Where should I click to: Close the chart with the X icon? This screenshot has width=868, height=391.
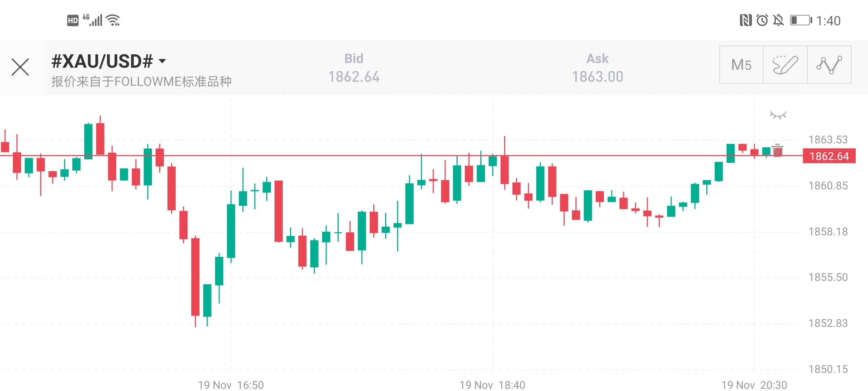pyautogui.click(x=20, y=67)
